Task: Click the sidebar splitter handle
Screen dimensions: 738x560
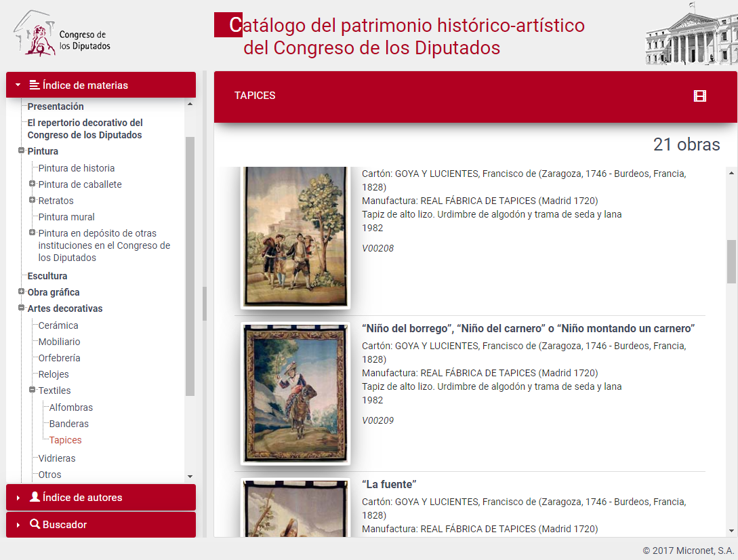Action: coord(205,304)
